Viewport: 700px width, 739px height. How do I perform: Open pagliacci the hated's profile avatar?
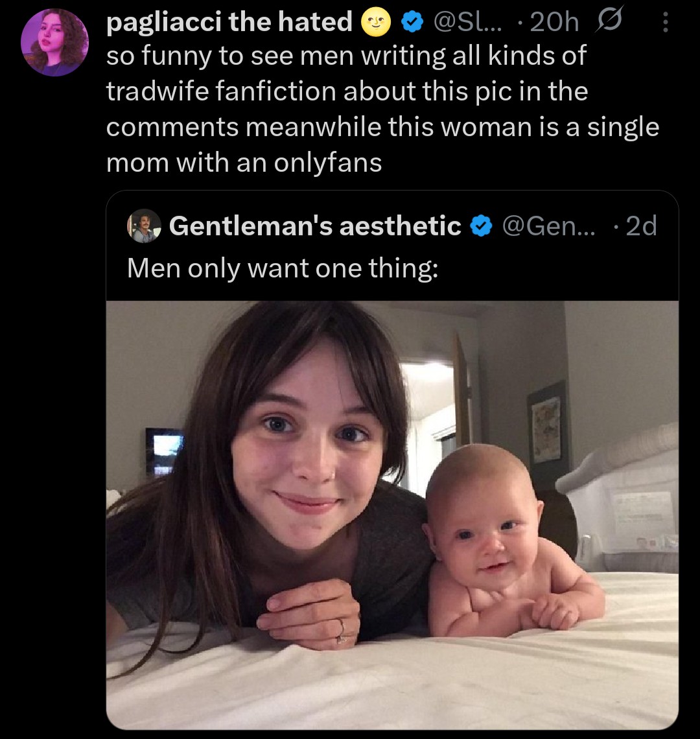[x=54, y=43]
